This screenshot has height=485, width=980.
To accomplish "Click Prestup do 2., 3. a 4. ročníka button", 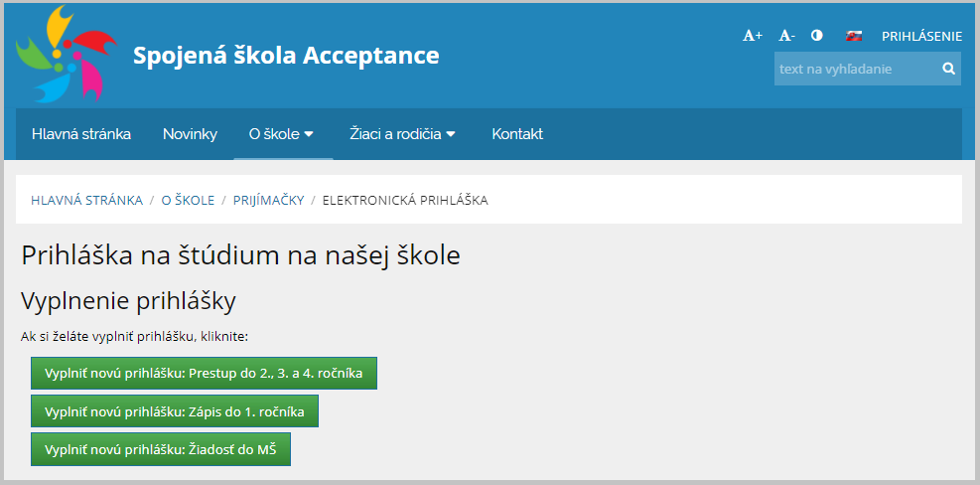I will point(204,373).
